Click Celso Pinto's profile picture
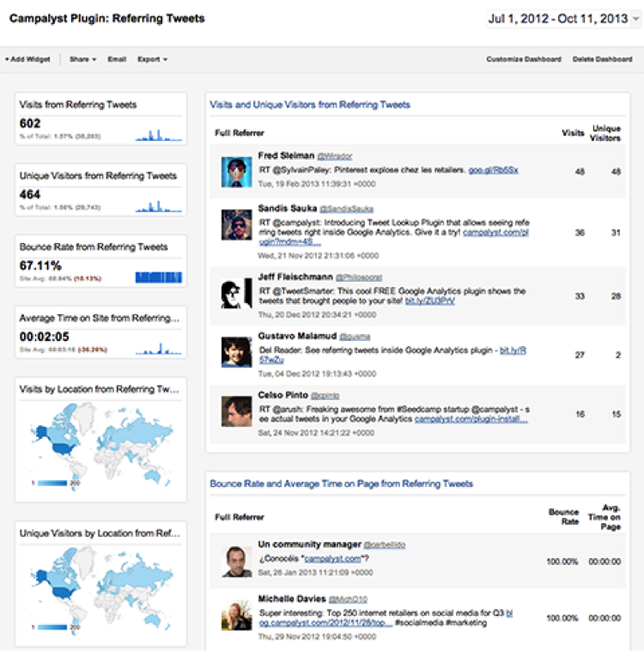 [x=235, y=410]
